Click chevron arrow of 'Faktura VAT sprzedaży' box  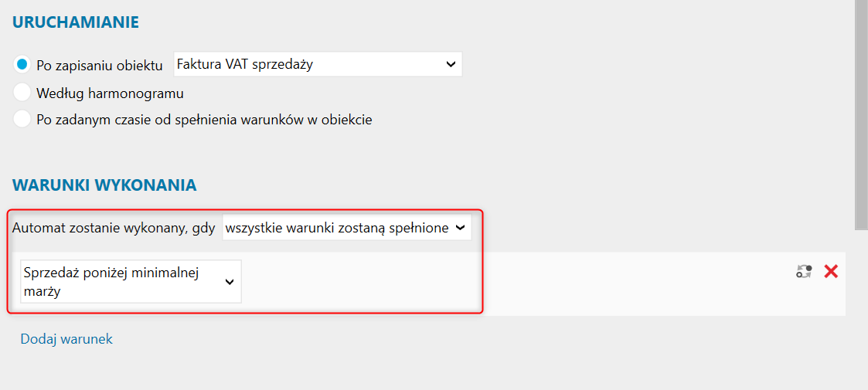[451, 65]
